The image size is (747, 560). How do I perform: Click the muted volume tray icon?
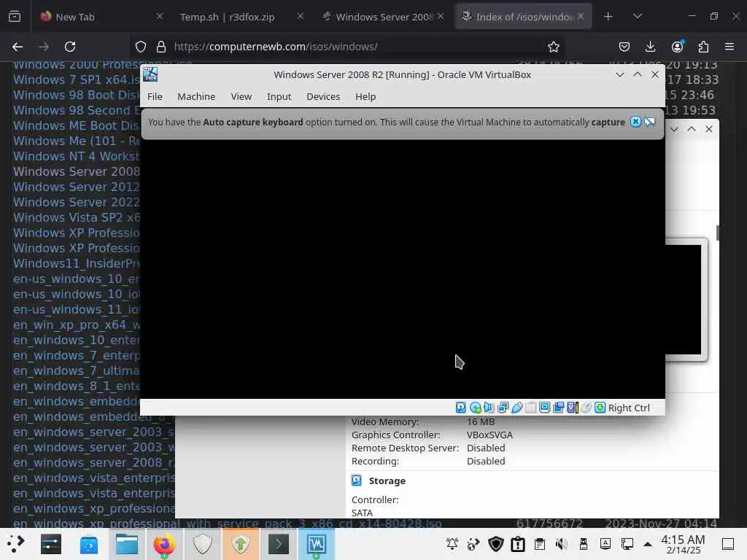(561, 544)
